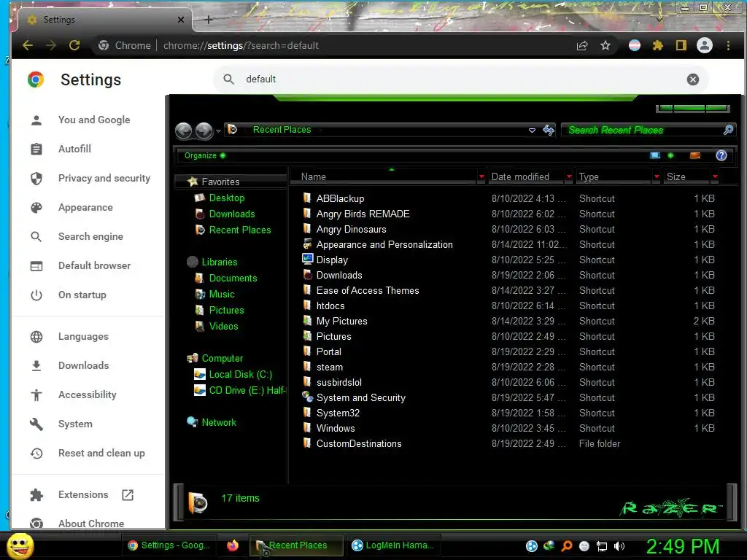Select Desktop under Favorites

point(227,198)
